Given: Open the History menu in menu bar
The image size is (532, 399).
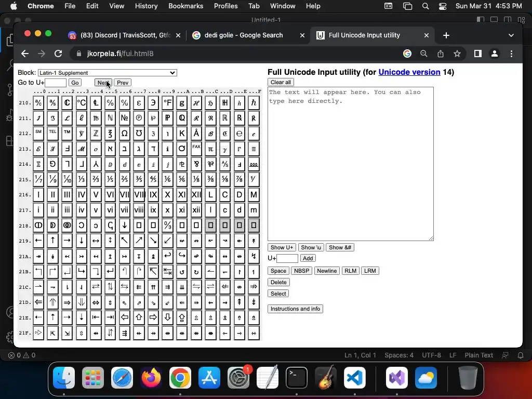Looking at the screenshot, I should click(146, 6).
